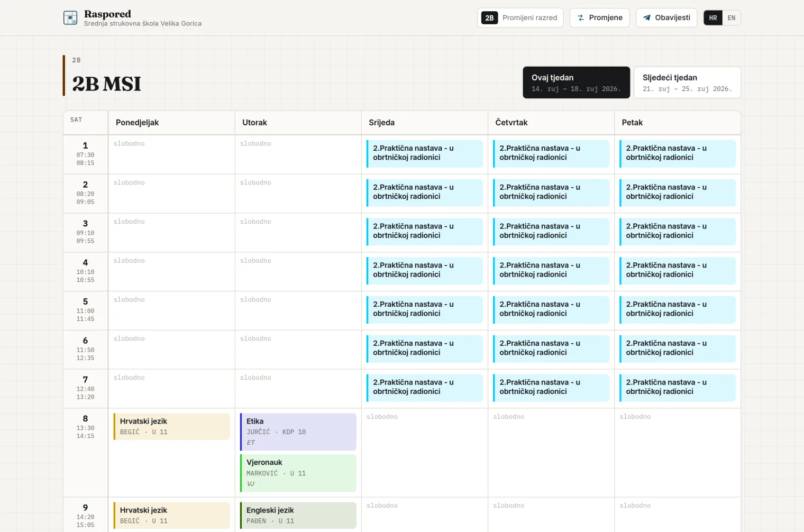
Task: Click period 1 time cell 07:30
Action: click(85, 154)
